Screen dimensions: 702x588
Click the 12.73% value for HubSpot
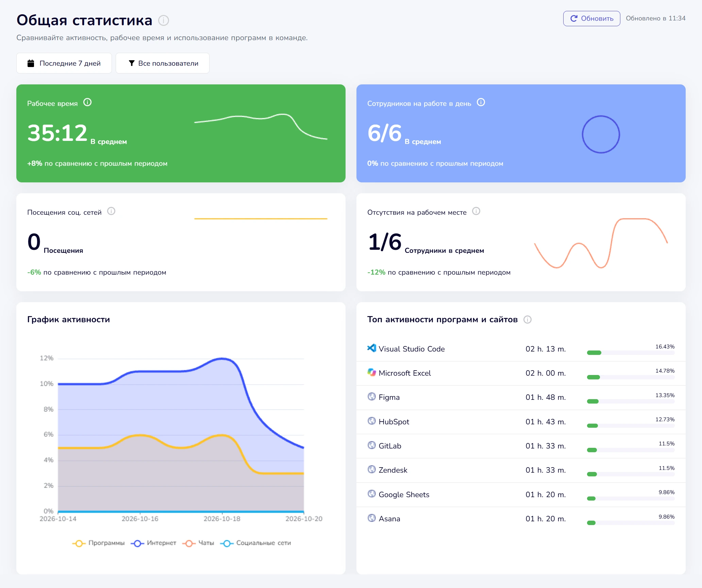coord(665,420)
